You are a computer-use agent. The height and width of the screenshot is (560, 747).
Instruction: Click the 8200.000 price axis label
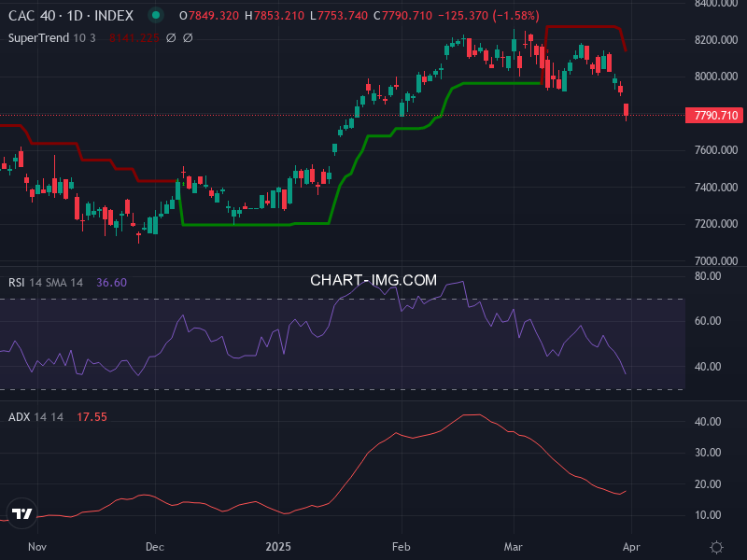point(716,40)
